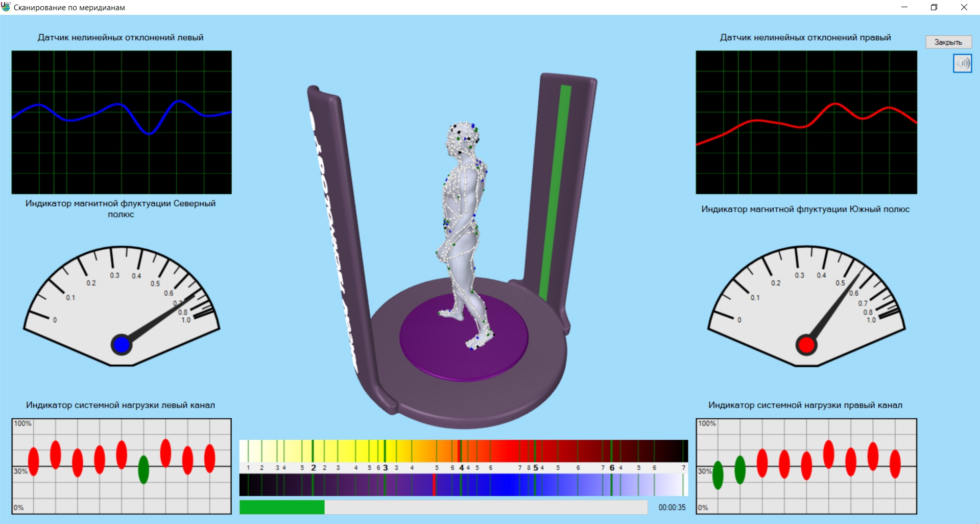Click the green scan progress bar
Image resolution: width=980 pixels, height=524 pixels.
pos(282,507)
